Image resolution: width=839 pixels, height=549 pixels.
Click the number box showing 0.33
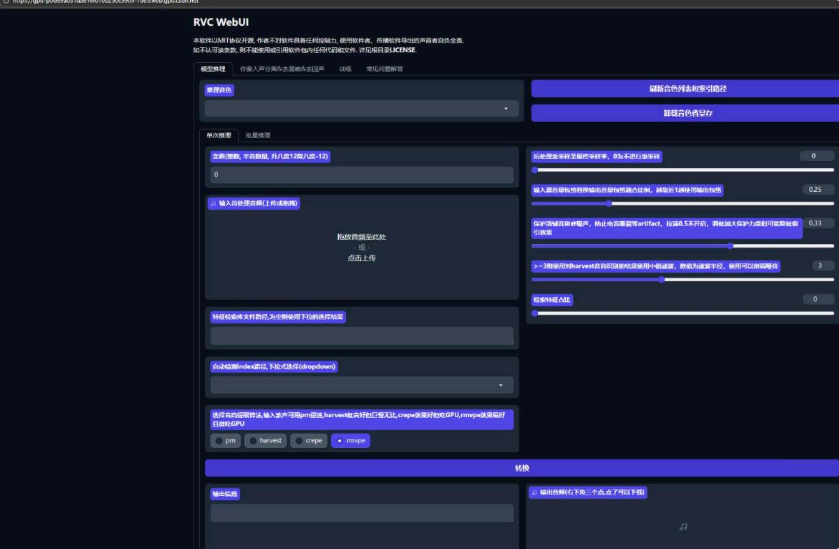(818, 223)
